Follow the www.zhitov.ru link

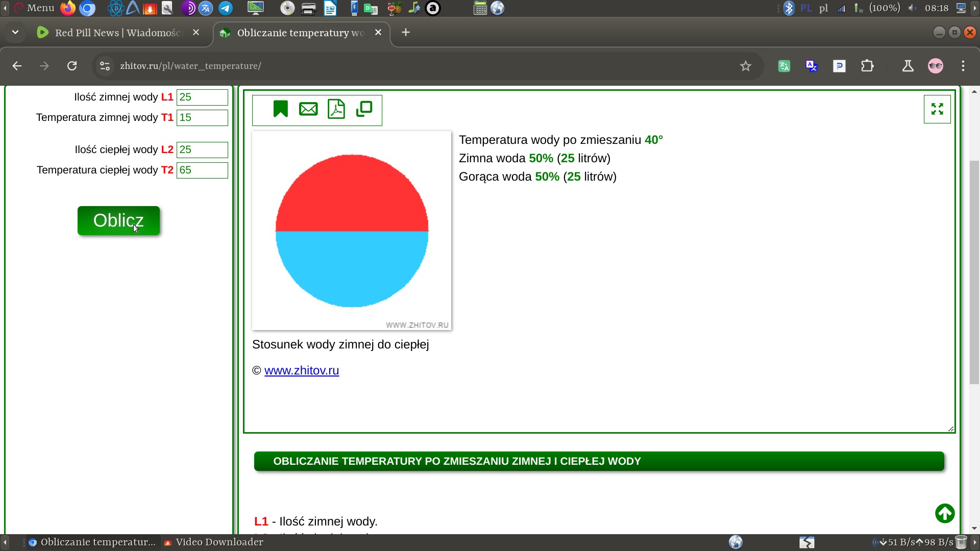coord(301,370)
